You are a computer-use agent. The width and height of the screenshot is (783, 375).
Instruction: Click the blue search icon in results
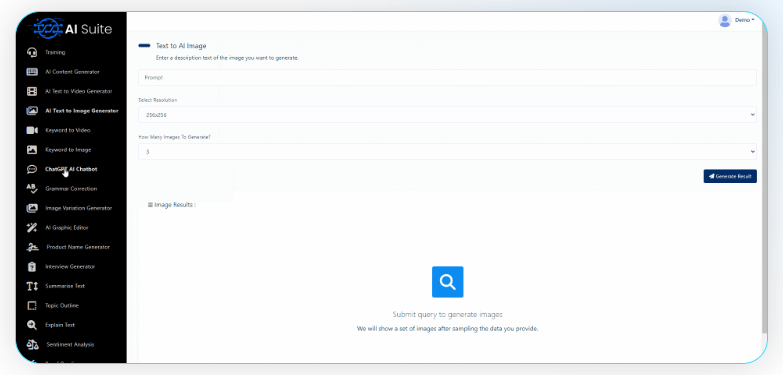[447, 282]
